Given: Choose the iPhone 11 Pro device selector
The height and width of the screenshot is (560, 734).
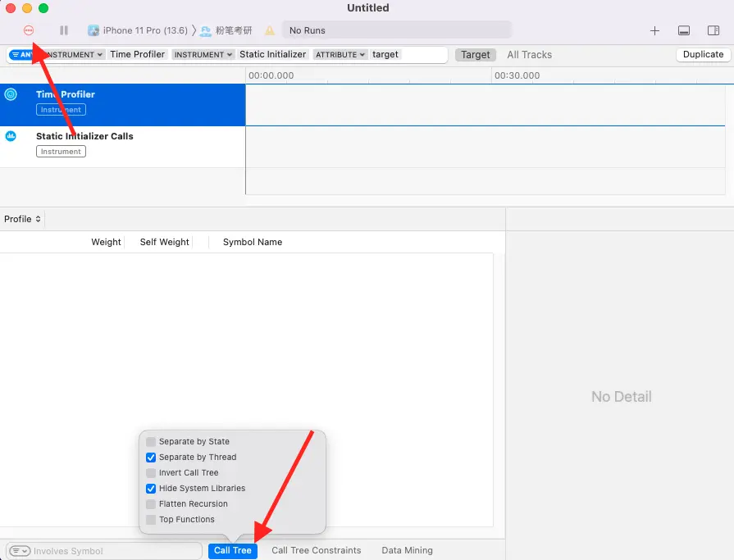Looking at the screenshot, I should (x=139, y=31).
